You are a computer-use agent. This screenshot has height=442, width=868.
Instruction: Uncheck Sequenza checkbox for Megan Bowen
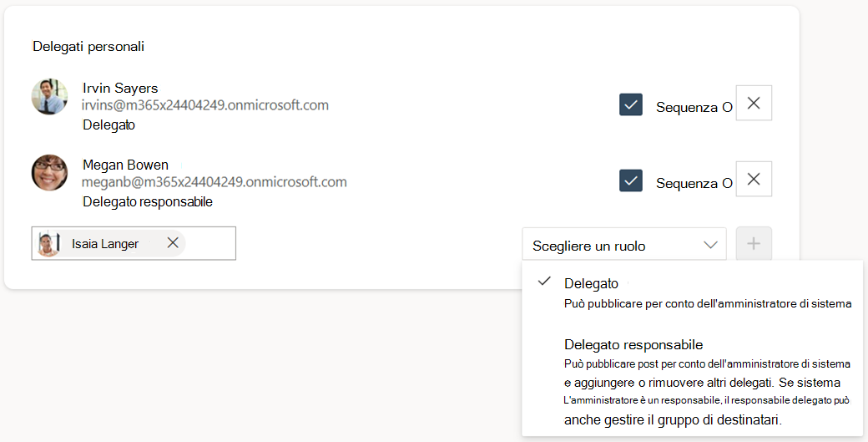pos(630,180)
